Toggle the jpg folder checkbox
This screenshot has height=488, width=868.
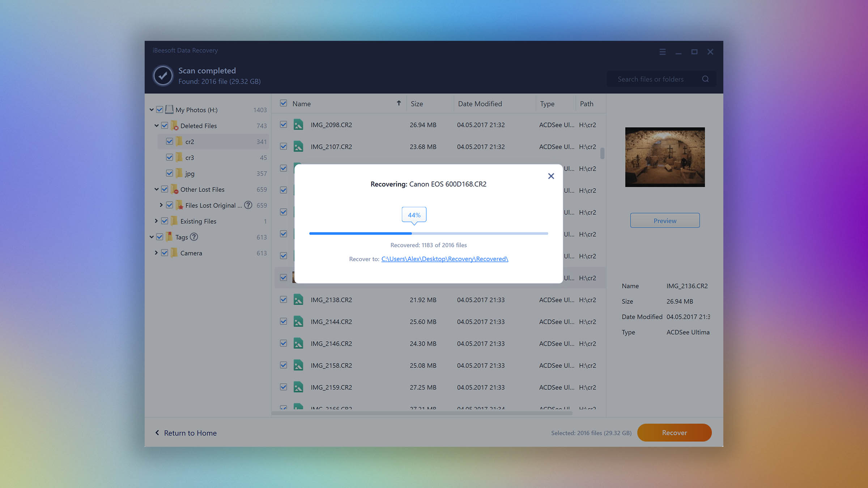tap(169, 173)
